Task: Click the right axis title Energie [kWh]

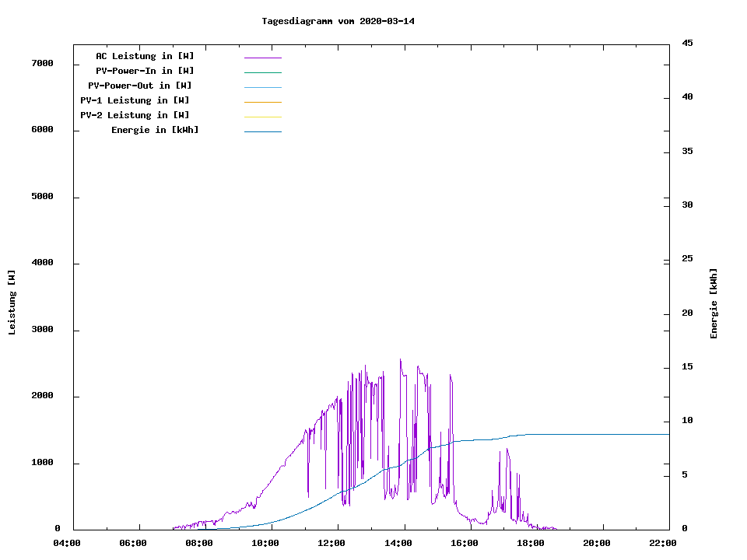Action: pos(714,303)
